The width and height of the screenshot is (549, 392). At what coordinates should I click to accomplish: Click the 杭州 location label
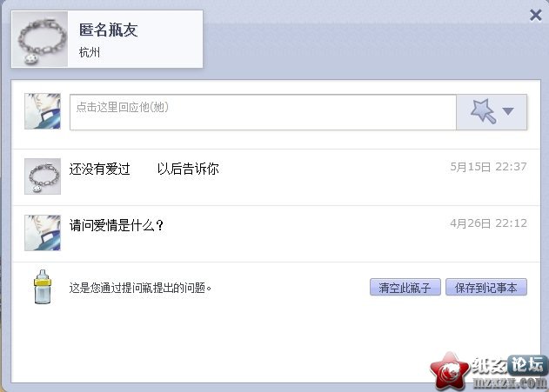(x=90, y=52)
